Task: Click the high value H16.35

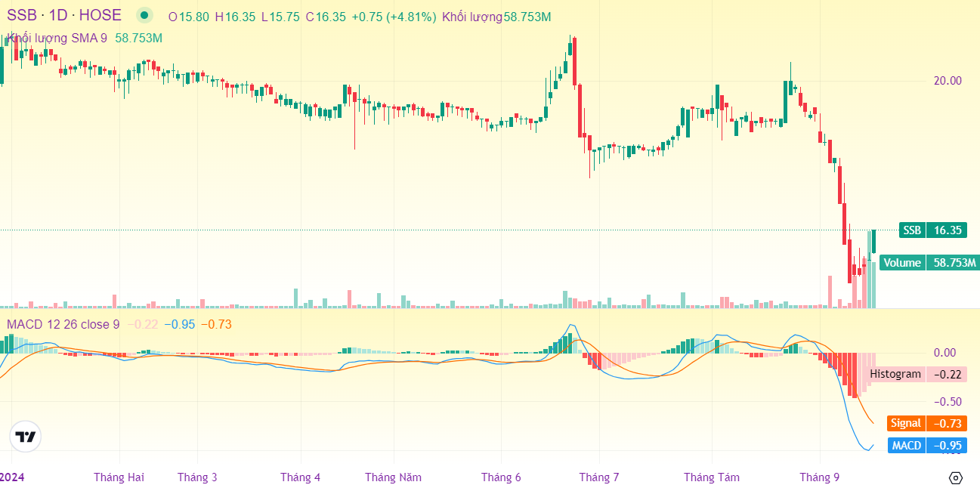Action: click(x=235, y=16)
